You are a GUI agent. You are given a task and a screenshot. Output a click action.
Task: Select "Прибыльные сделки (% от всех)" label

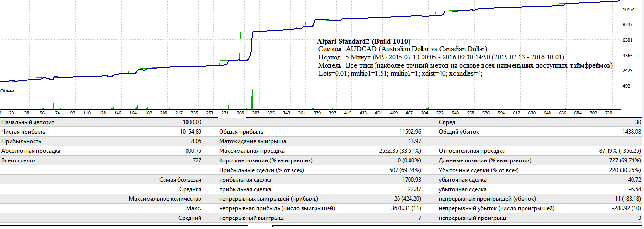point(261,170)
